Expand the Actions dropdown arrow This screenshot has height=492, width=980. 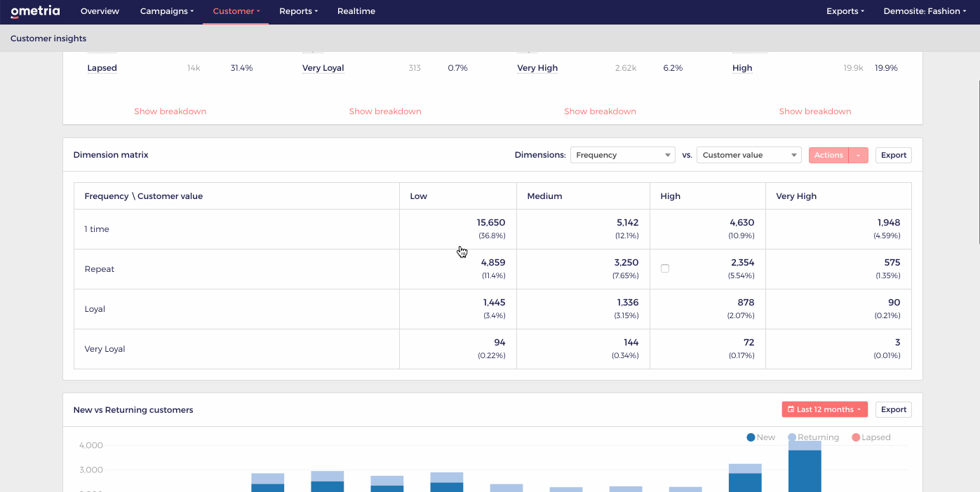859,155
